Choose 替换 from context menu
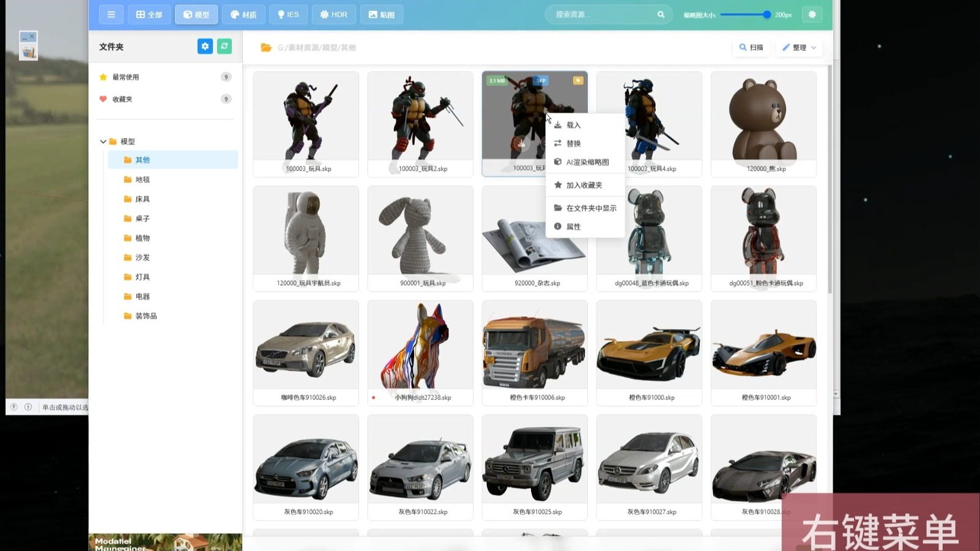This screenshot has height=551, width=980. coord(585,143)
